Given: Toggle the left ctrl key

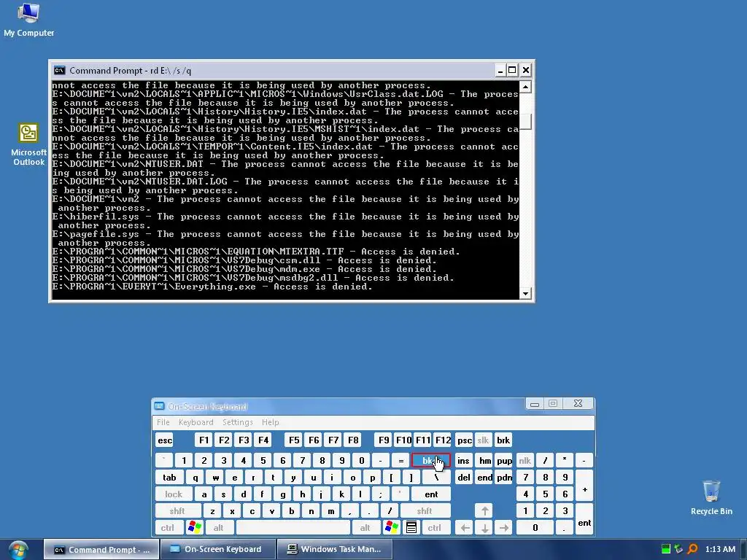Looking at the screenshot, I should tap(168, 528).
